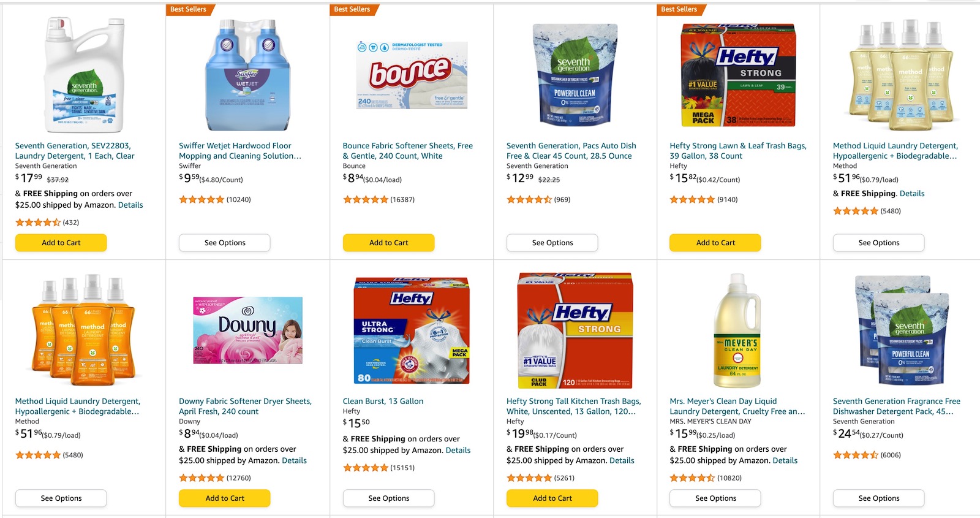Image resolution: width=980 pixels, height=518 pixels.
Task: Open the orange Method detergent bottles image
Action: pos(84,330)
